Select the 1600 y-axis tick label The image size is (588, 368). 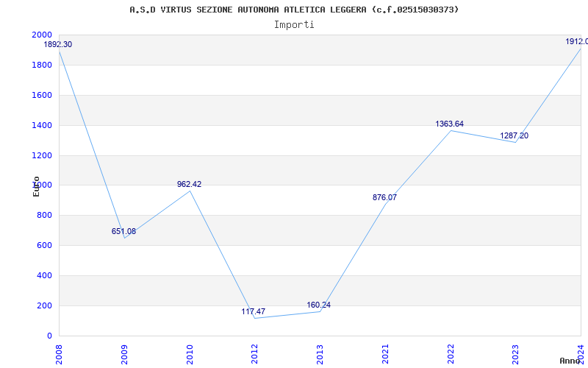[x=42, y=95]
